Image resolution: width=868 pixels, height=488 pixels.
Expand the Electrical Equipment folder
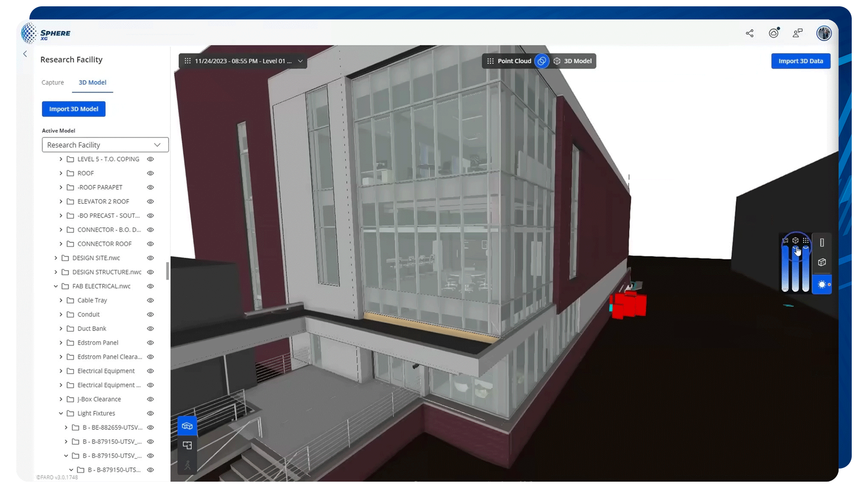tap(61, 371)
